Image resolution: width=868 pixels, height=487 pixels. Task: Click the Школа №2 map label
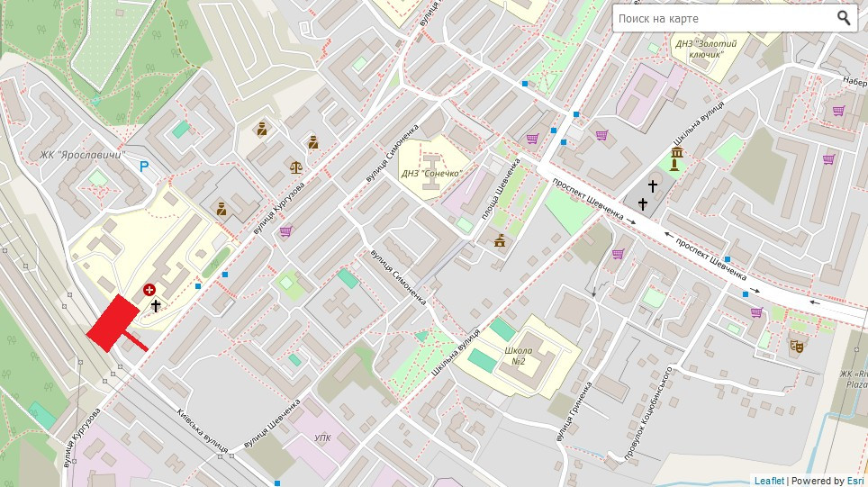[x=518, y=356]
